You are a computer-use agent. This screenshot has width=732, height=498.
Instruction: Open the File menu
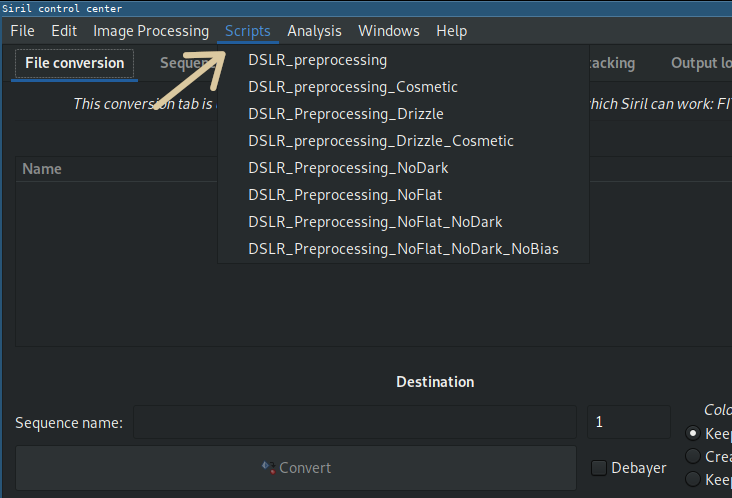[22, 31]
